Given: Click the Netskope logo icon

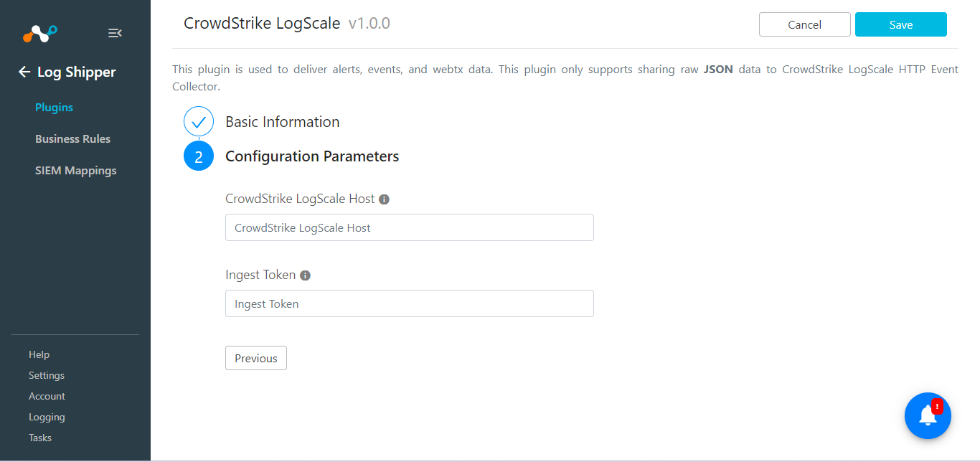Looking at the screenshot, I should [39, 32].
